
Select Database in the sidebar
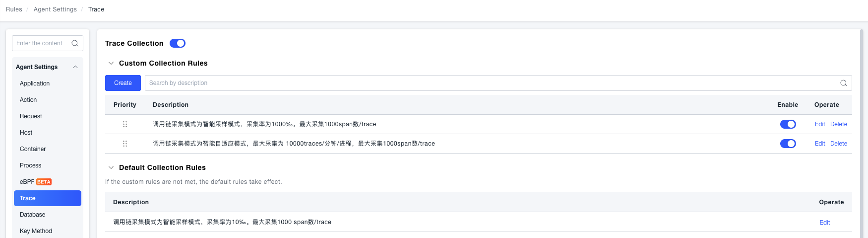33,215
